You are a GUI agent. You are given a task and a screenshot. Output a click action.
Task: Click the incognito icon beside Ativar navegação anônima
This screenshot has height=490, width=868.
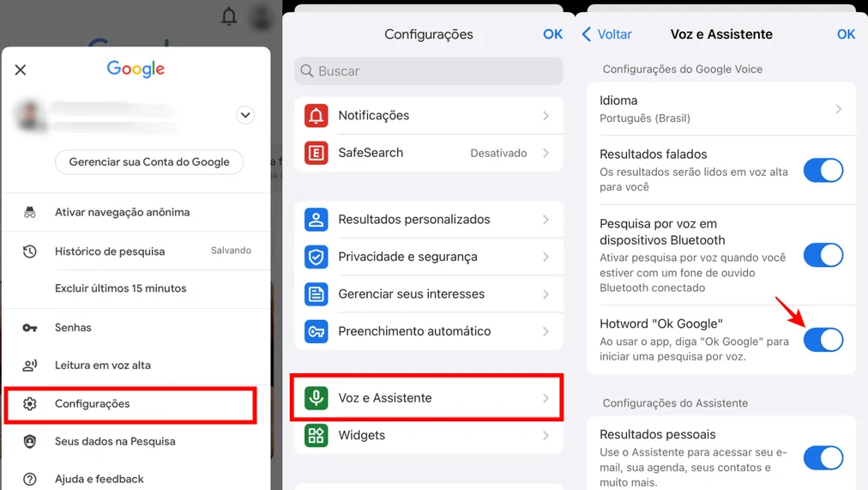(30, 212)
